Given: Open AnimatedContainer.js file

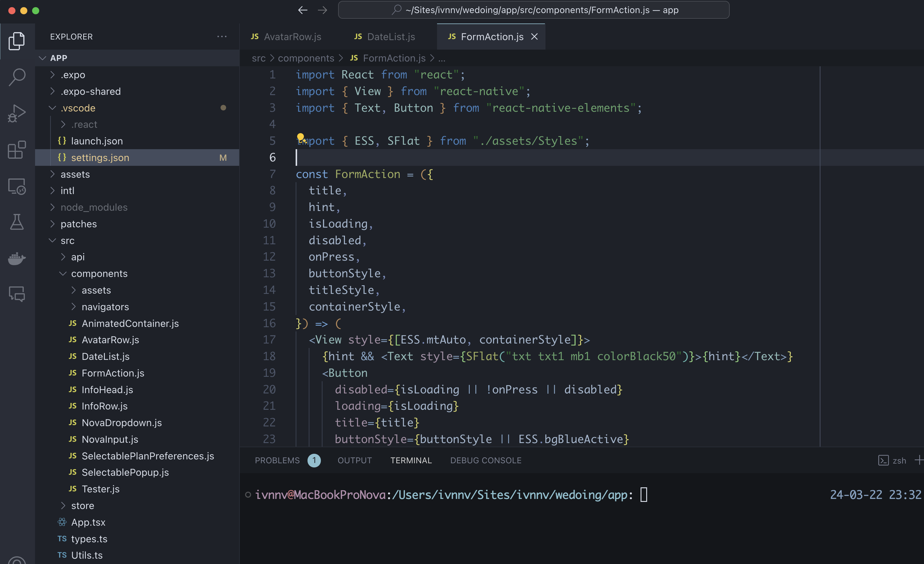Looking at the screenshot, I should click(137, 323).
